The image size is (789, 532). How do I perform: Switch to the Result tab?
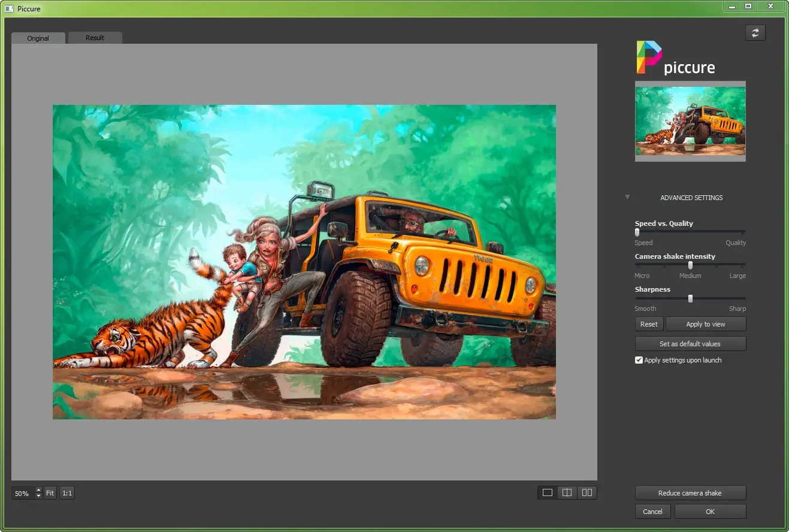95,38
